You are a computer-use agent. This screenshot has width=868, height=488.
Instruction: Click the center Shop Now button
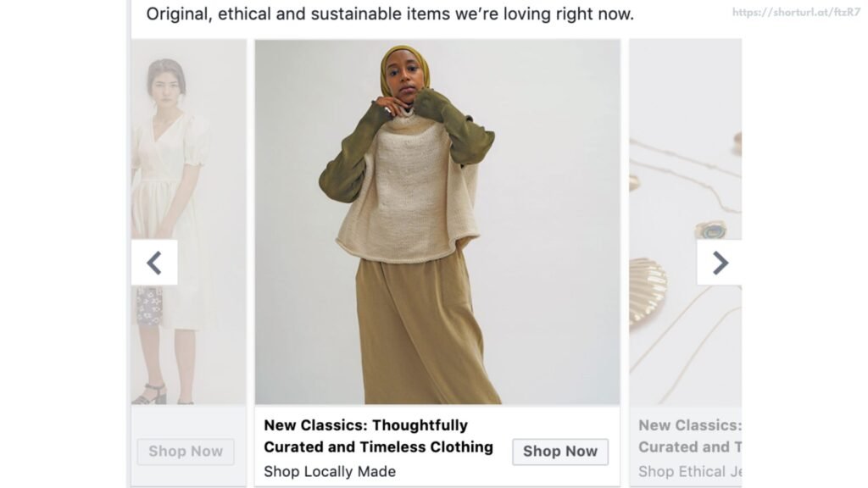point(559,451)
